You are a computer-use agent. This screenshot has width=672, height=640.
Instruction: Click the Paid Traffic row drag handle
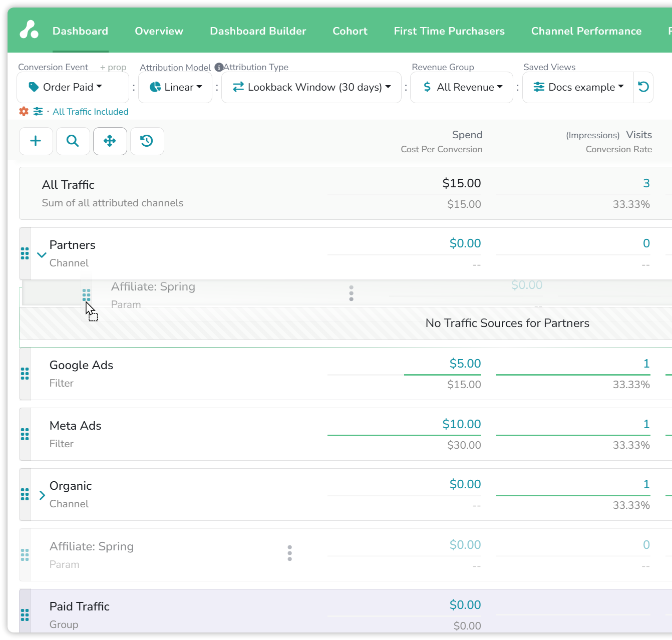pos(25,615)
